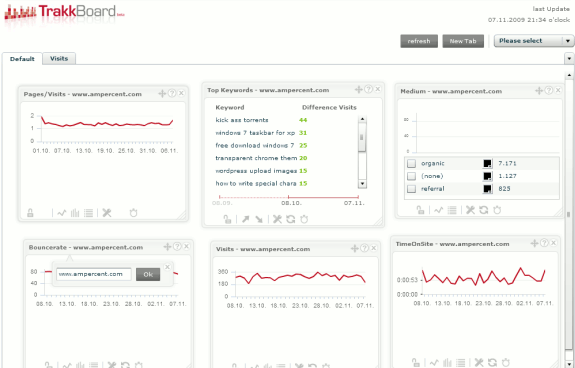Switch Medium widget to line chart view

[439, 210]
